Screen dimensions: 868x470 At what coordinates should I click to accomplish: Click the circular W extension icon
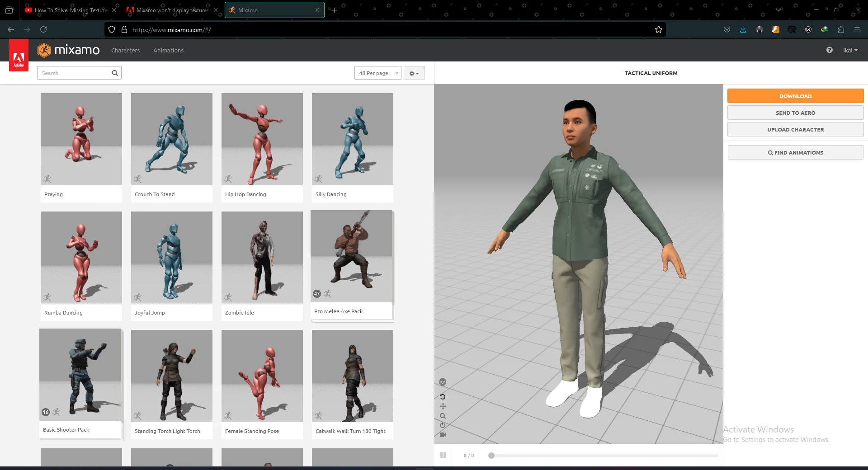(x=808, y=29)
